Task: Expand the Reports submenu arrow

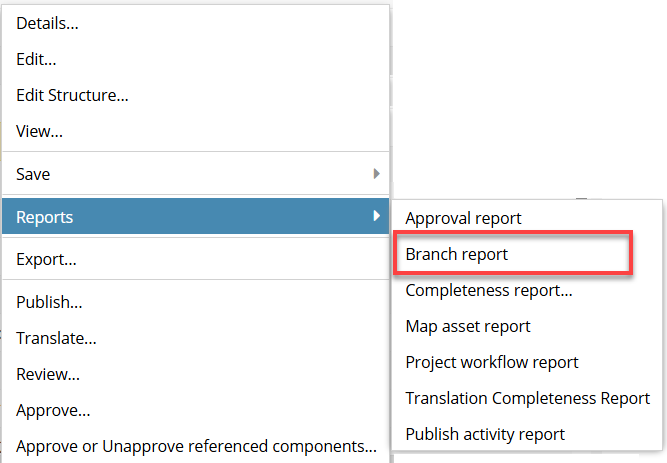Action: click(x=376, y=216)
